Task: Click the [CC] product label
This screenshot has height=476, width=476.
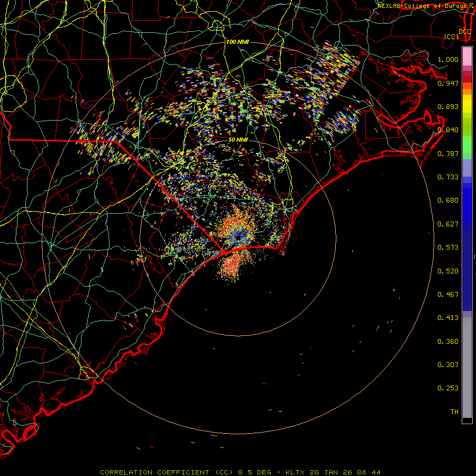Action: pyautogui.click(x=452, y=36)
